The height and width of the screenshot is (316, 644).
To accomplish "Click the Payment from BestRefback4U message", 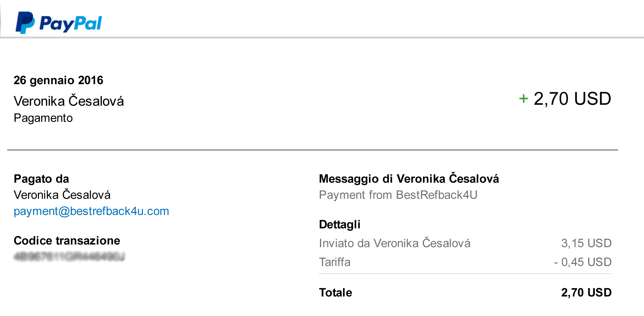I will click(x=398, y=195).
